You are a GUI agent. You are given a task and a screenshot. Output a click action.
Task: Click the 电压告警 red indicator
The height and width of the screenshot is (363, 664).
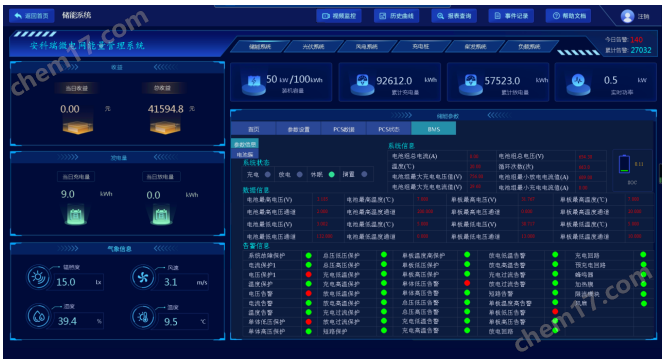click(309, 294)
